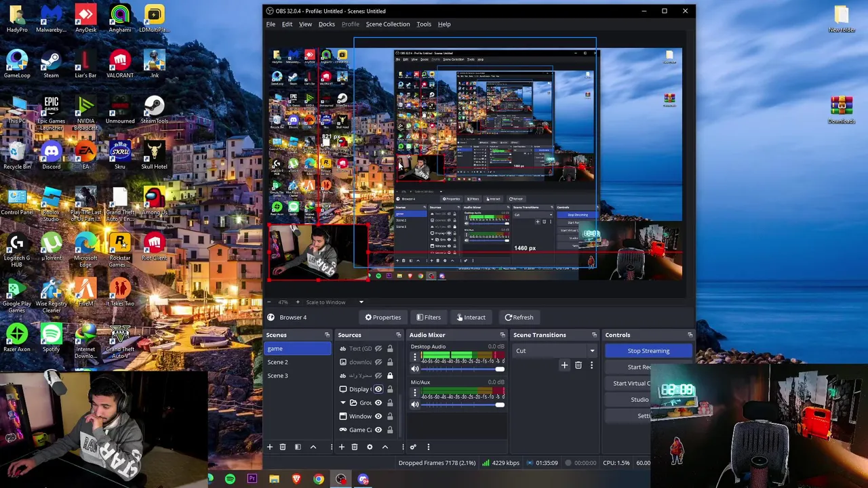
Task: Select the Steam desktop icon
Action: 52,64
